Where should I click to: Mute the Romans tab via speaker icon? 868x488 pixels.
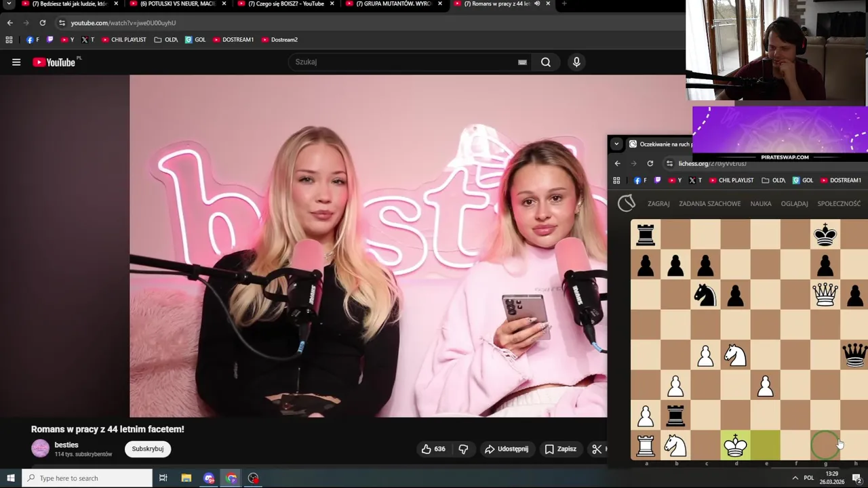[x=537, y=4]
